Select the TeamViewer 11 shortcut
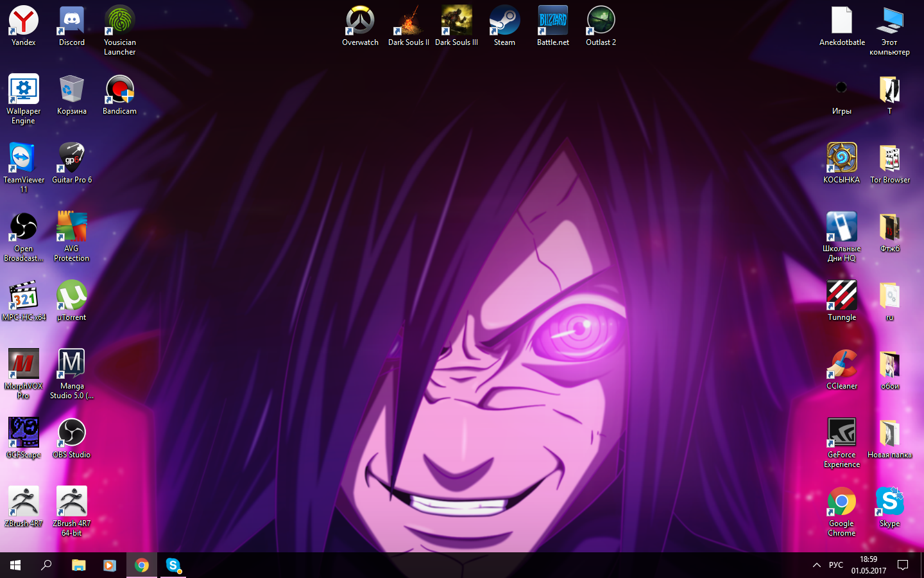Screen dimensions: 924x578 (24, 168)
